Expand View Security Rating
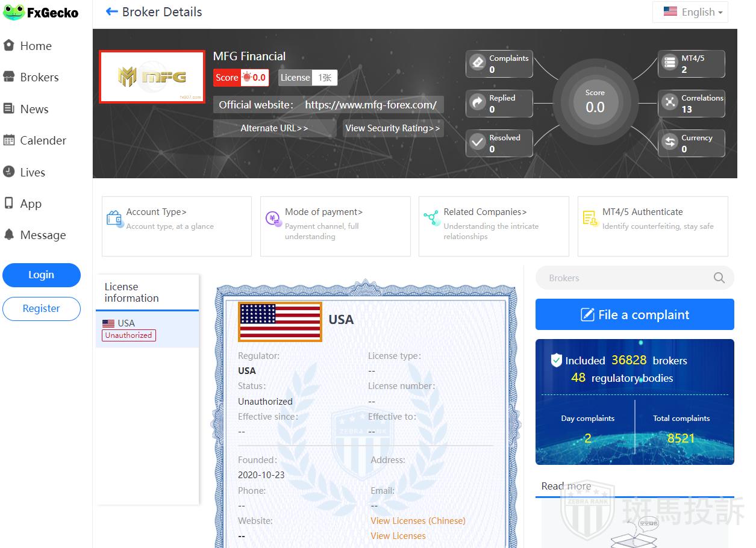The height and width of the screenshot is (548, 756). pos(393,128)
